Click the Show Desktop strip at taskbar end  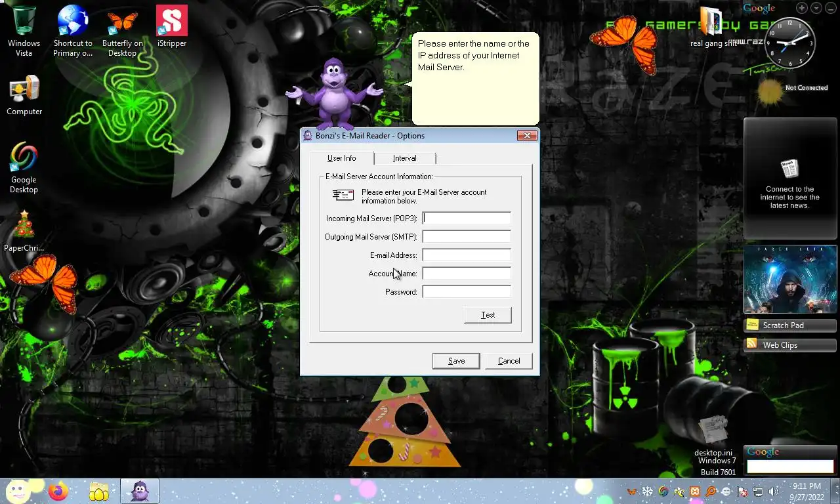[834, 492]
